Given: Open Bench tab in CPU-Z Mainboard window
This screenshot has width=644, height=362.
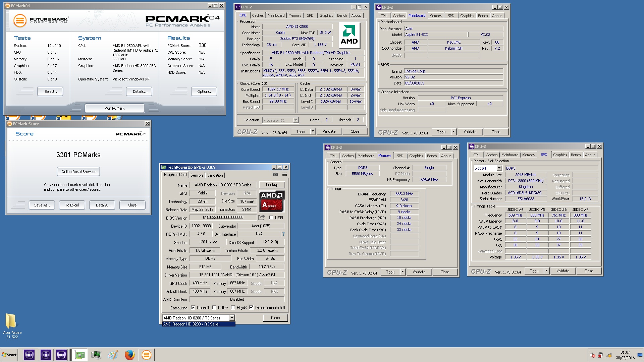Looking at the screenshot, I should 483,16.
